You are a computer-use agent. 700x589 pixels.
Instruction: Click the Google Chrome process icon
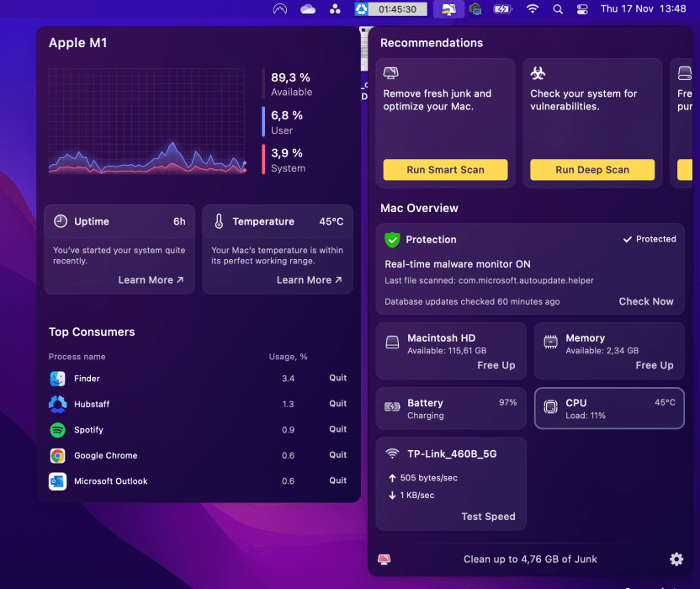[57, 456]
